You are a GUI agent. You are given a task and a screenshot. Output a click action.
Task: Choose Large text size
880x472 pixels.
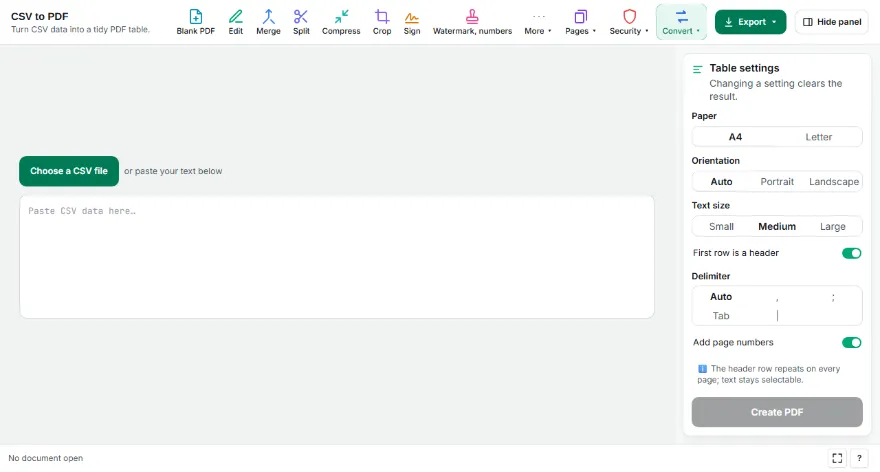click(832, 227)
